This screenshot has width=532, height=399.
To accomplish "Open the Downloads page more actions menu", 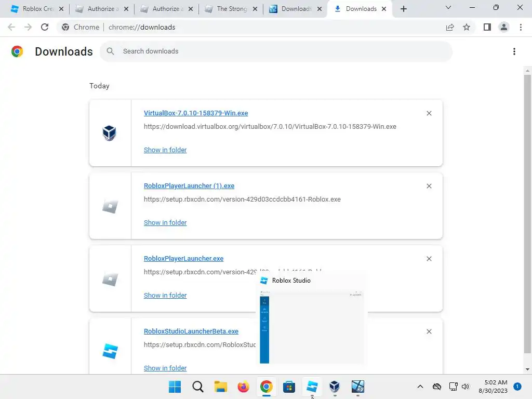I will coord(514,51).
